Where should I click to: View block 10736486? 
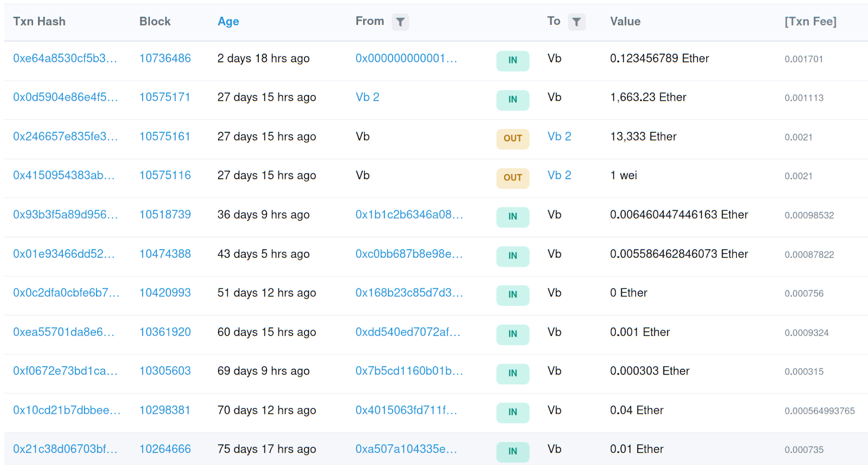click(x=165, y=59)
